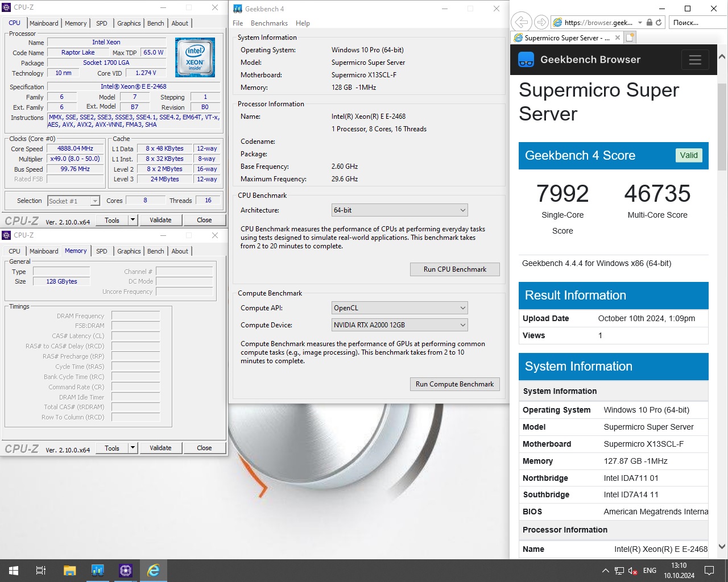The width and height of the screenshot is (728, 582).
Task: Click the Valid badge in Geekbench score
Action: (689, 155)
